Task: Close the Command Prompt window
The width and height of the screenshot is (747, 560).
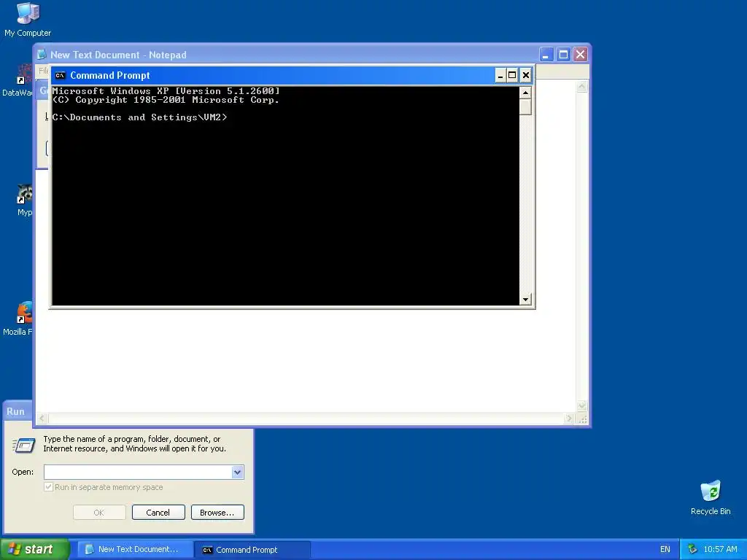Action: pos(525,75)
